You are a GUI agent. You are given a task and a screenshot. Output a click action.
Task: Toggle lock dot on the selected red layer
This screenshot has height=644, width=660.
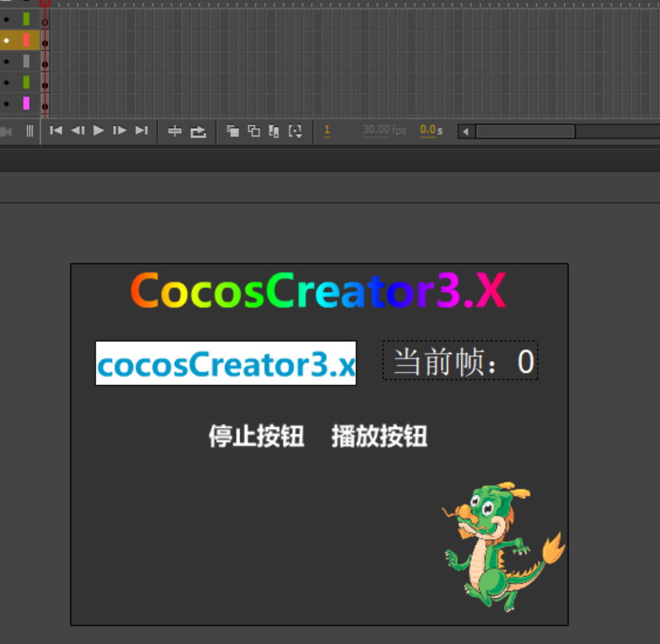(6, 41)
